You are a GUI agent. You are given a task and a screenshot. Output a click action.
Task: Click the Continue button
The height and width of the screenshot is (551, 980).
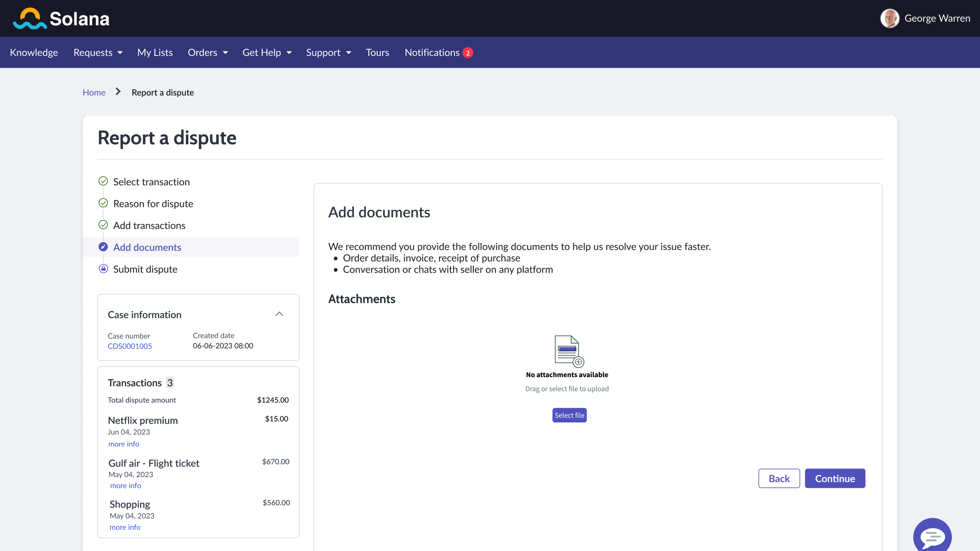[835, 478]
